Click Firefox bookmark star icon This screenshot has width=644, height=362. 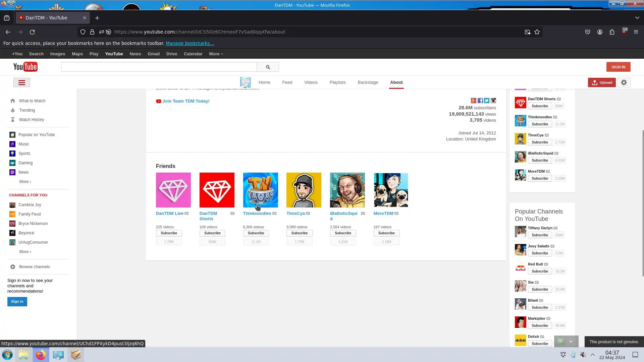pos(537,32)
